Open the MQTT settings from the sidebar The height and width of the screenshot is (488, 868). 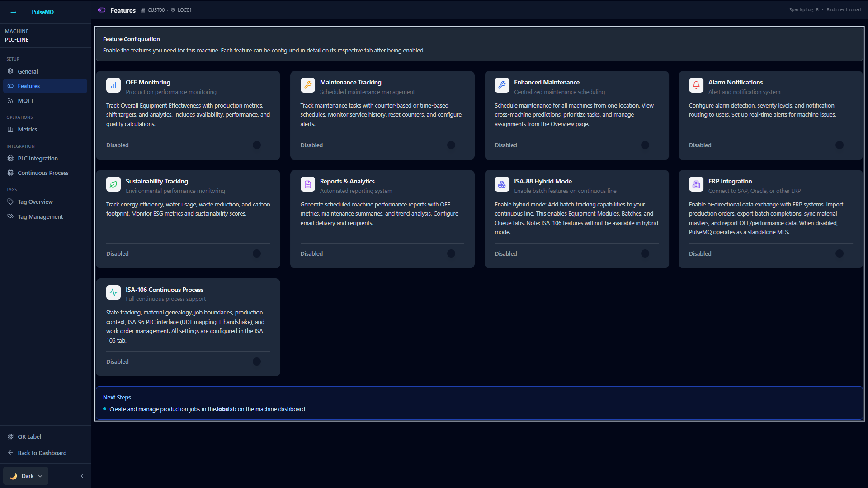[25, 100]
